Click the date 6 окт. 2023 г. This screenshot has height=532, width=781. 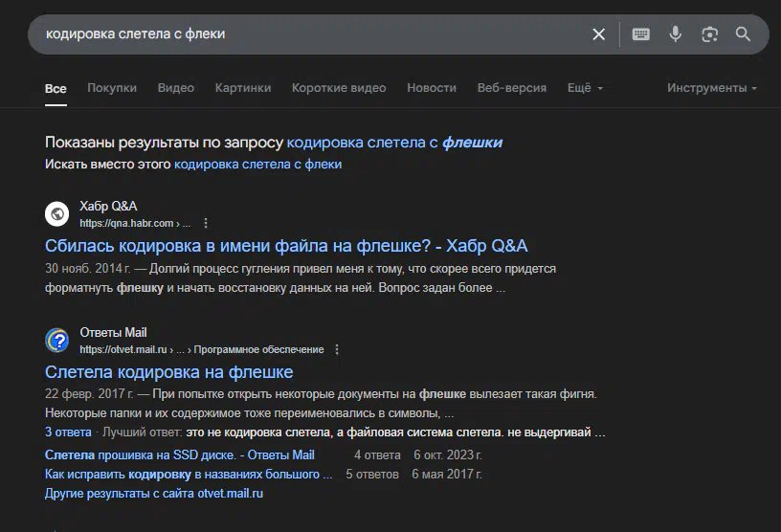(x=448, y=455)
